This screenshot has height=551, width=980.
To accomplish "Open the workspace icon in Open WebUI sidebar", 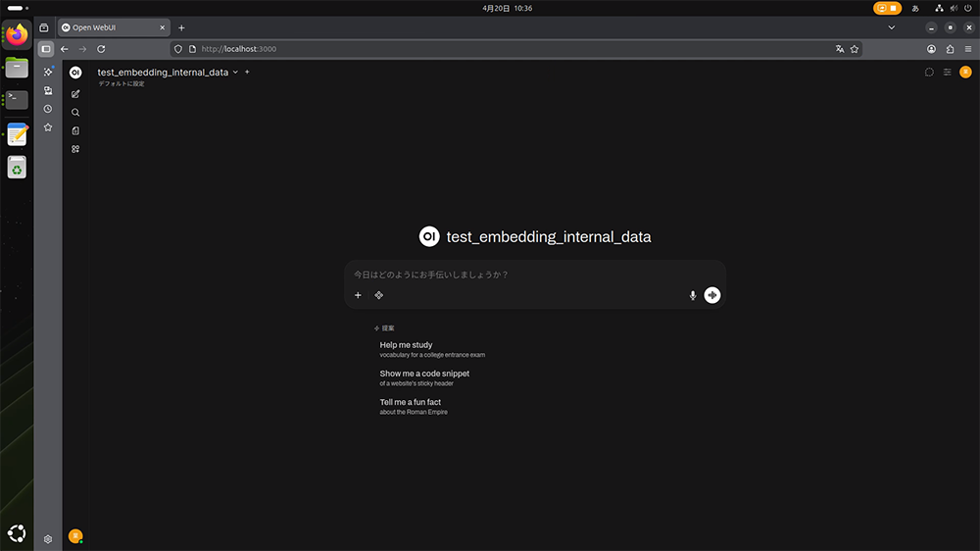I will click(75, 149).
